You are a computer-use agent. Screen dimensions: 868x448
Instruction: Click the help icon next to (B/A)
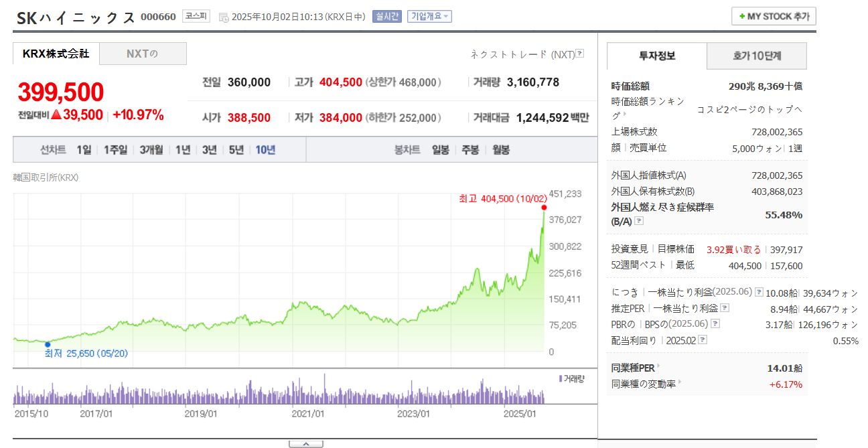point(639,220)
